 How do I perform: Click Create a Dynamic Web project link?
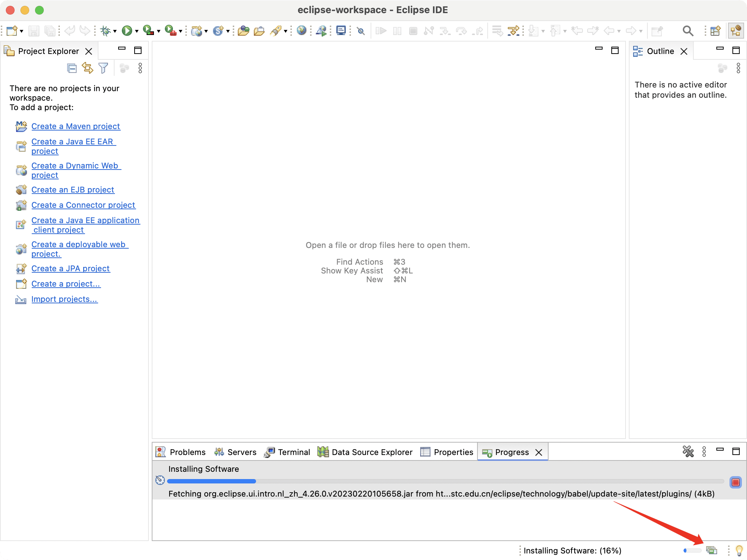pyautogui.click(x=76, y=170)
